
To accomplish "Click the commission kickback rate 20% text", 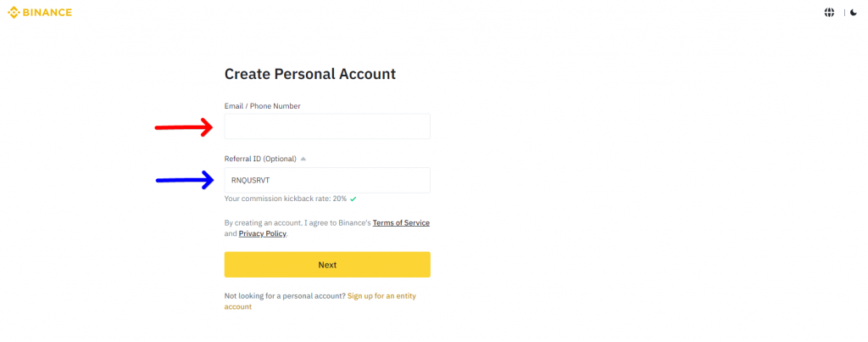I will coord(285,199).
